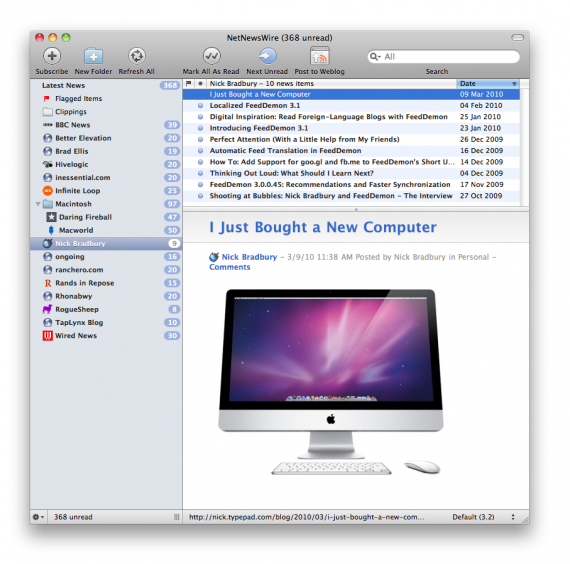Click the article title I Just Bought a New Computer
The image size is (570, 564).
(323, 227)
